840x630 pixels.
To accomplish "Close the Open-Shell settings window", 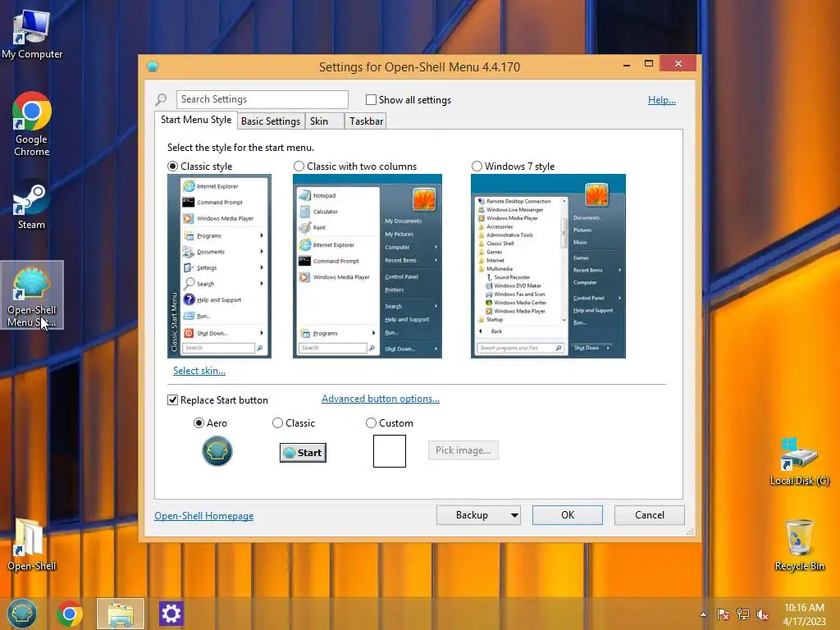I will [x=678, y=64].
